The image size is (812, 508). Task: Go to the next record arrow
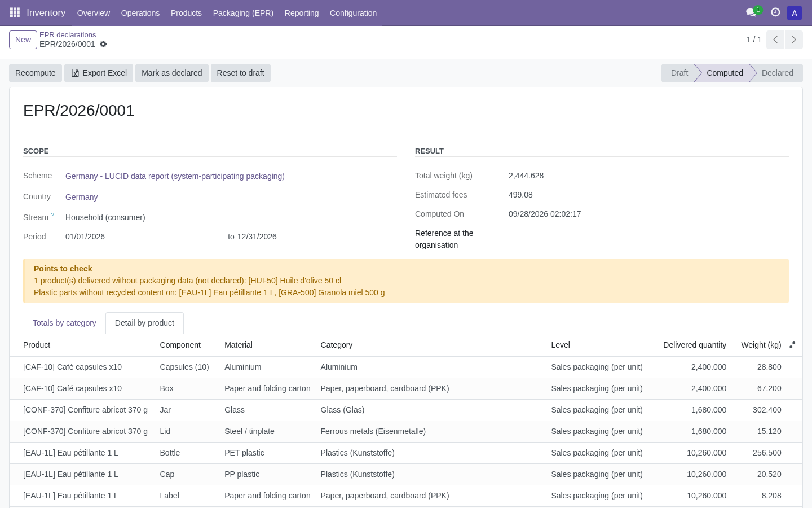tap(793, 40)
